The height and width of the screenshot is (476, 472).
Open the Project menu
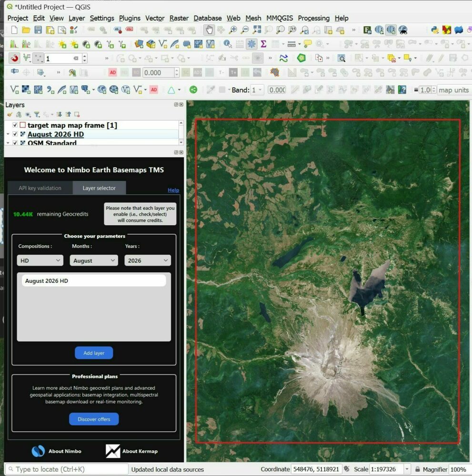(x=18, y=18)
